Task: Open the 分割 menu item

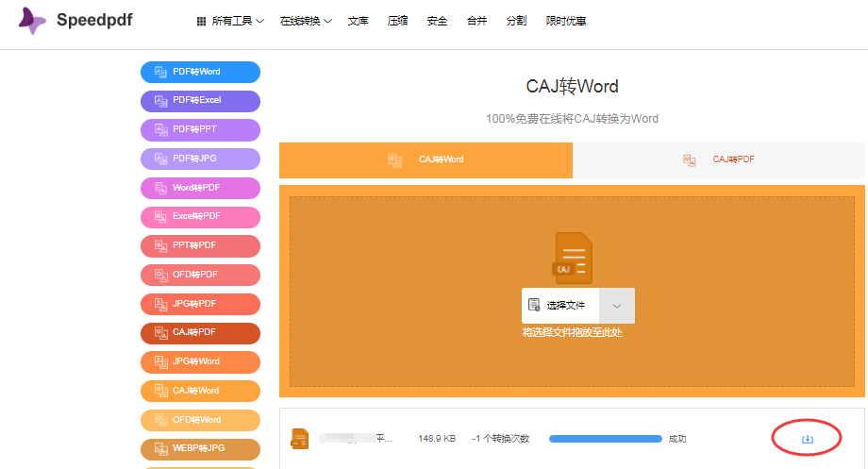Action: (x=516, y=21)
